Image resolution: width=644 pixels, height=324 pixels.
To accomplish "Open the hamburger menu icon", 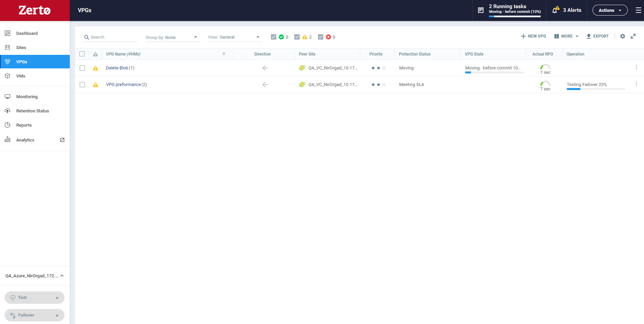I will pos(638,10).
